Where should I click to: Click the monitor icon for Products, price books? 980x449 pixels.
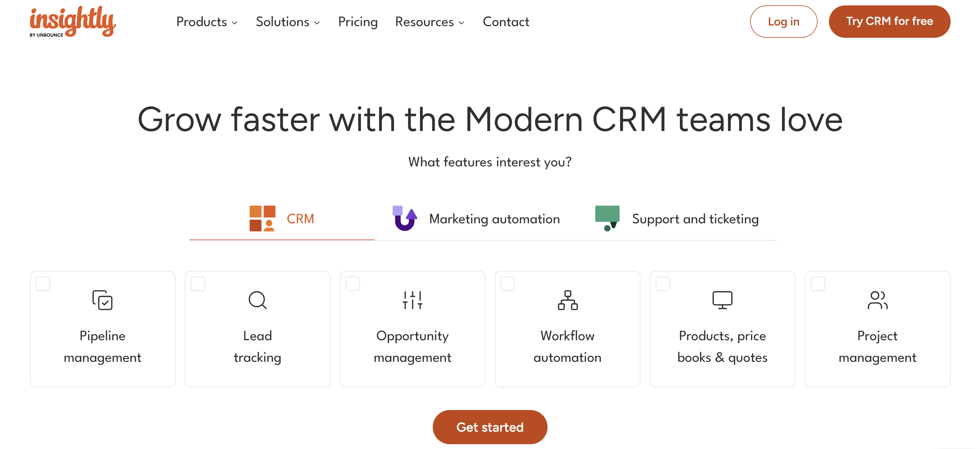point(723,300)
